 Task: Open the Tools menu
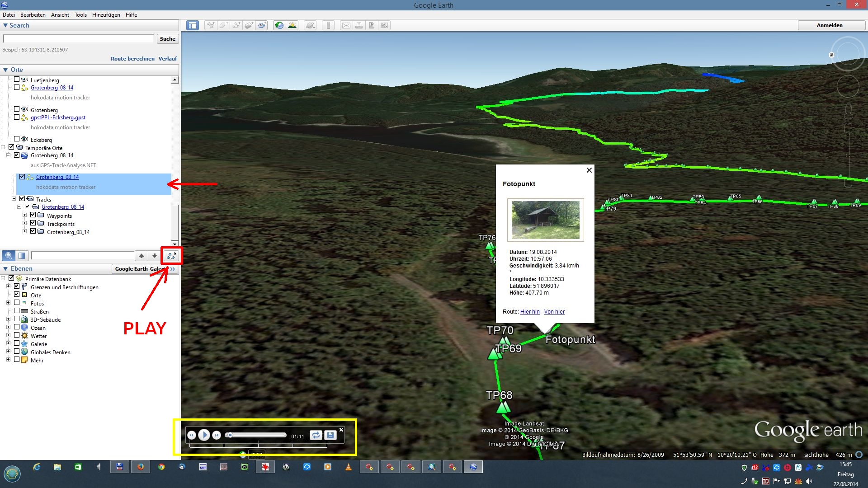coord(80,15)
